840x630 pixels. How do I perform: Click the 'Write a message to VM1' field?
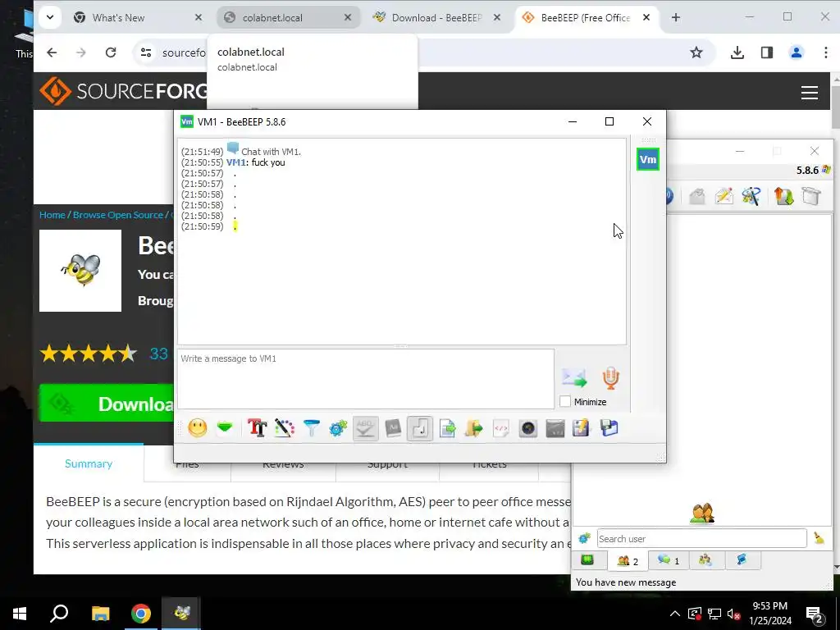click(x=365, y=379)
